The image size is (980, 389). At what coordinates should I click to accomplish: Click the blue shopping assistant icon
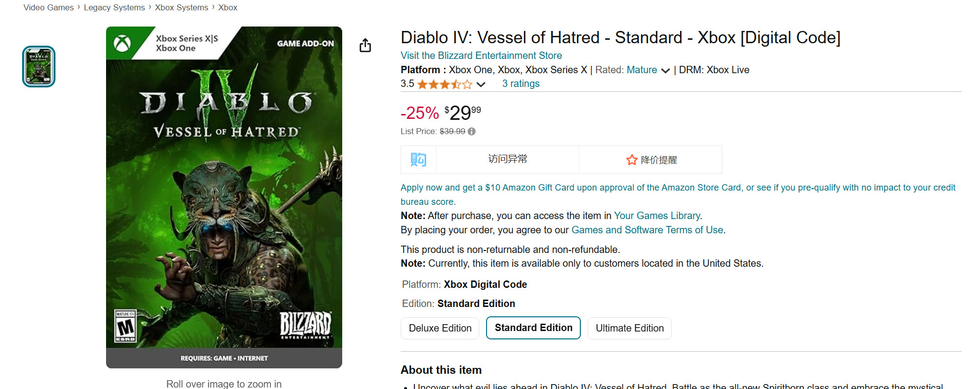(418, 160)
